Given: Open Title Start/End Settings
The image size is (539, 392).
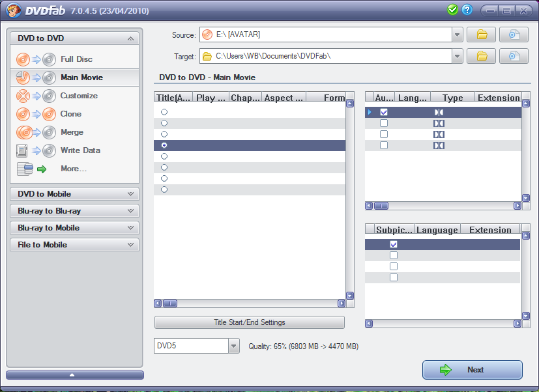Looking at the screenshot, I should 250,322.
